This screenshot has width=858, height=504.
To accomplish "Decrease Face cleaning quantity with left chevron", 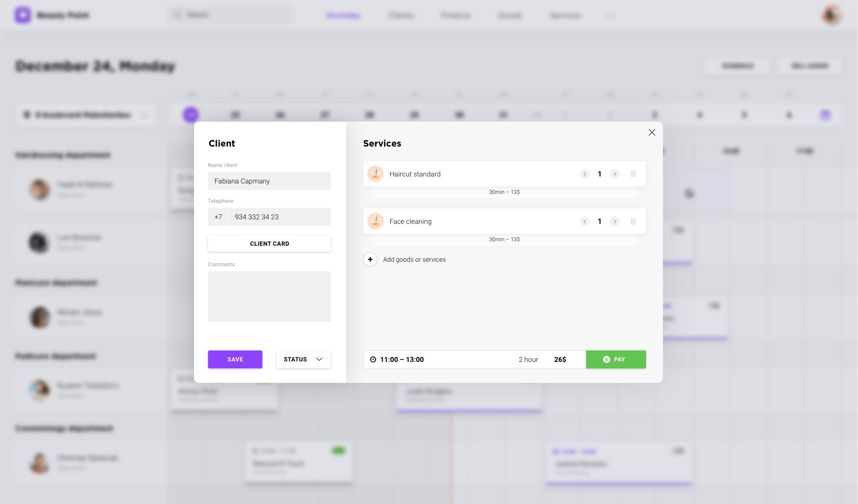I will pos(585,221).
